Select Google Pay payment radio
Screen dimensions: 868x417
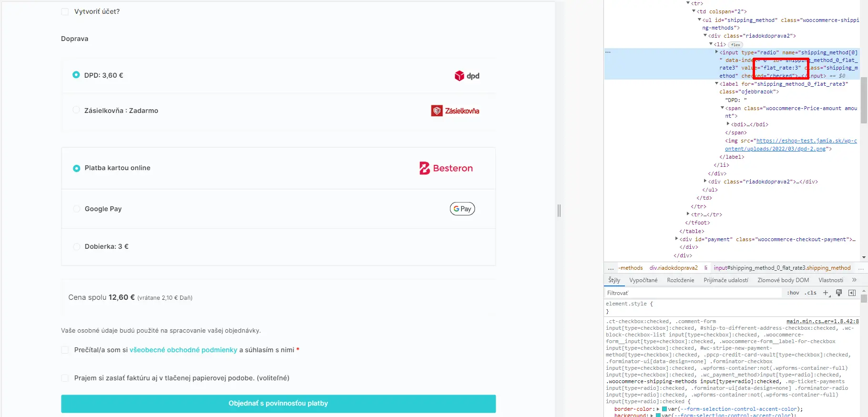[77, 209]
